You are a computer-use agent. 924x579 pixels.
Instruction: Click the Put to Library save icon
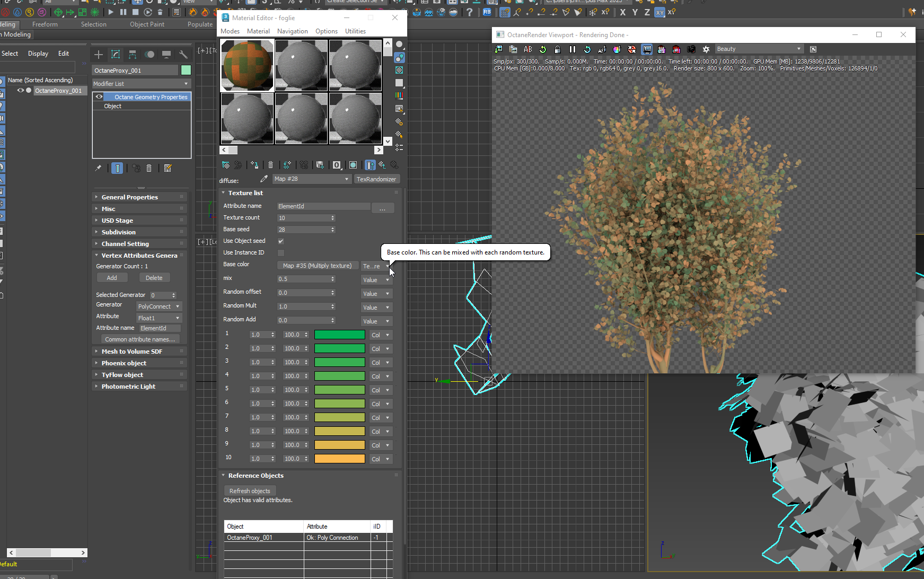point(320,165)
